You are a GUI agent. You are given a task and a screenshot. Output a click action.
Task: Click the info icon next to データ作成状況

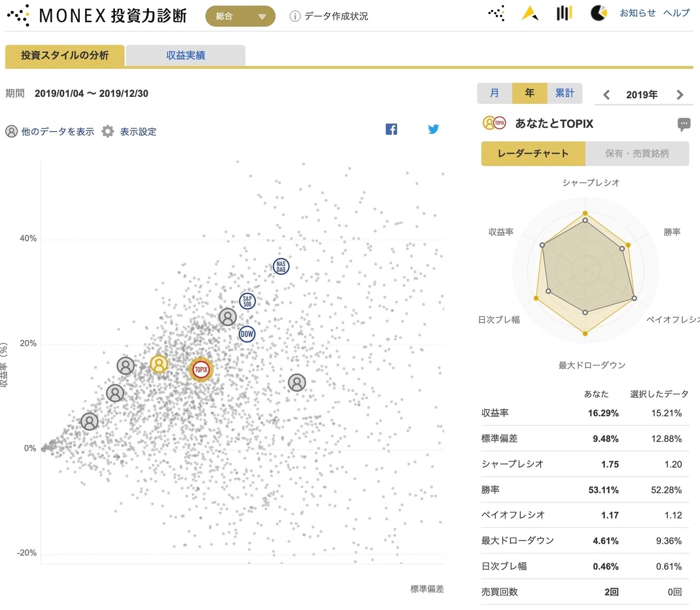[x=295, y=16]
